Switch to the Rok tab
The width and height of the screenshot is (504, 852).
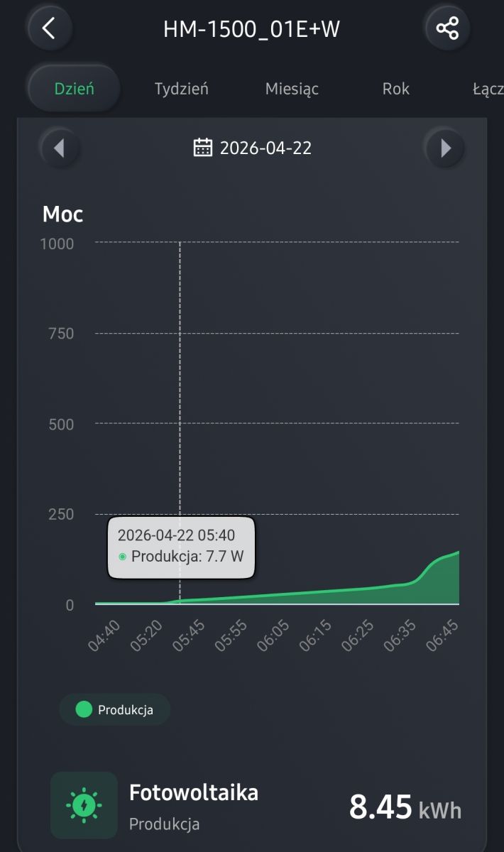(396, 89)
